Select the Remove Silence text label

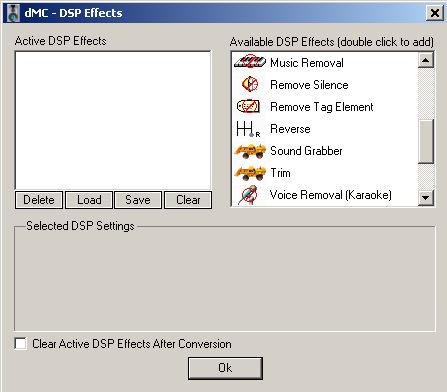pos(309,85)
